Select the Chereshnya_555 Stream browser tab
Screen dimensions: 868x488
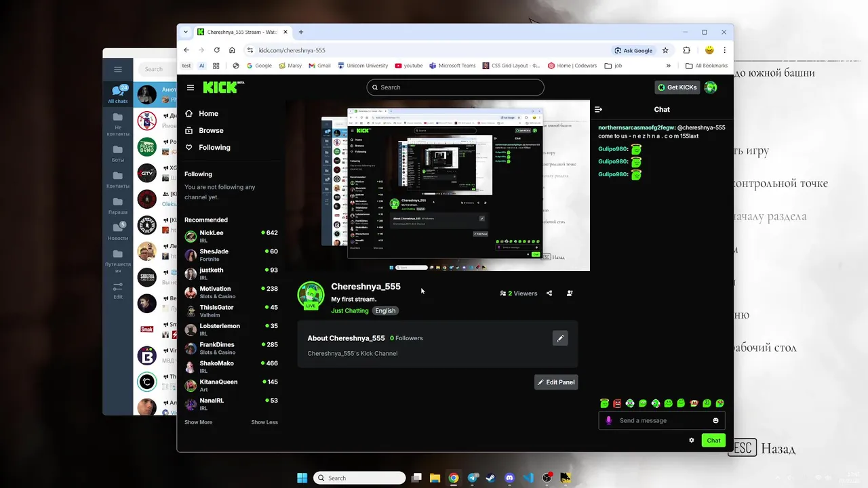pyautogui.click(x=242, y=32)
